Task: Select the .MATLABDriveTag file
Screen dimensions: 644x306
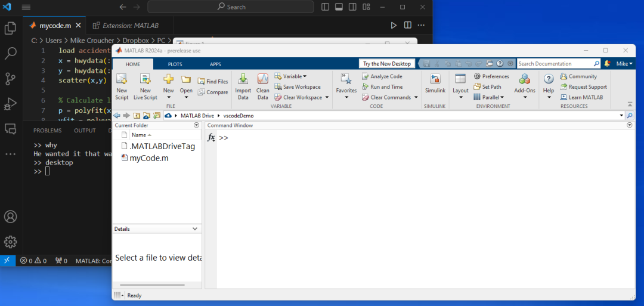Action: 158,146
